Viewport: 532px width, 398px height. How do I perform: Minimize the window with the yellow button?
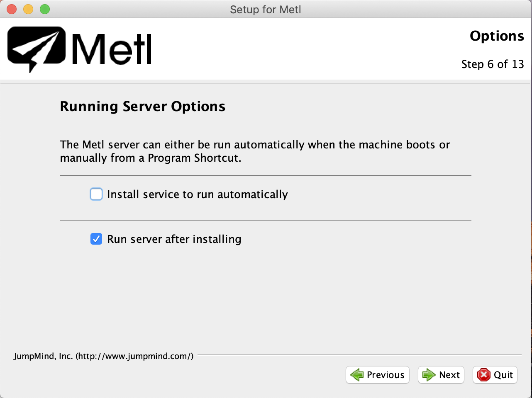(x=28, y=9)
